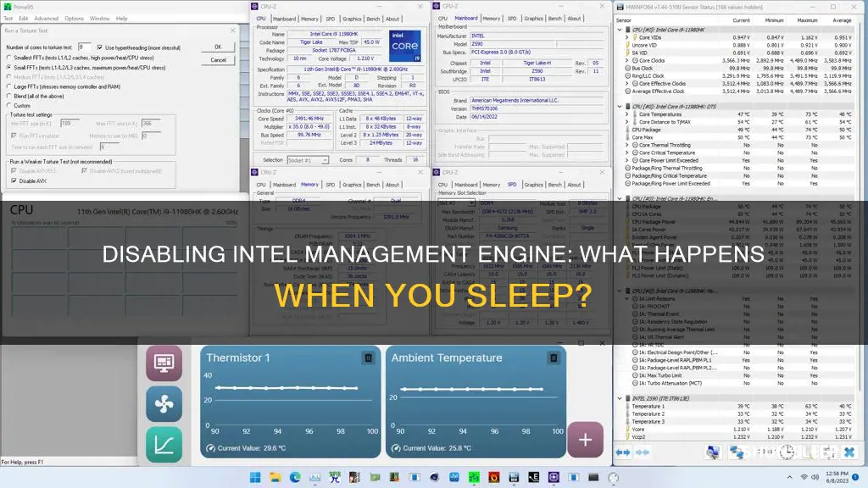868x488 pixels.
Task: Click the Intel Core i9 logo in CPU-Z
Action: click(x=404, y=46)
